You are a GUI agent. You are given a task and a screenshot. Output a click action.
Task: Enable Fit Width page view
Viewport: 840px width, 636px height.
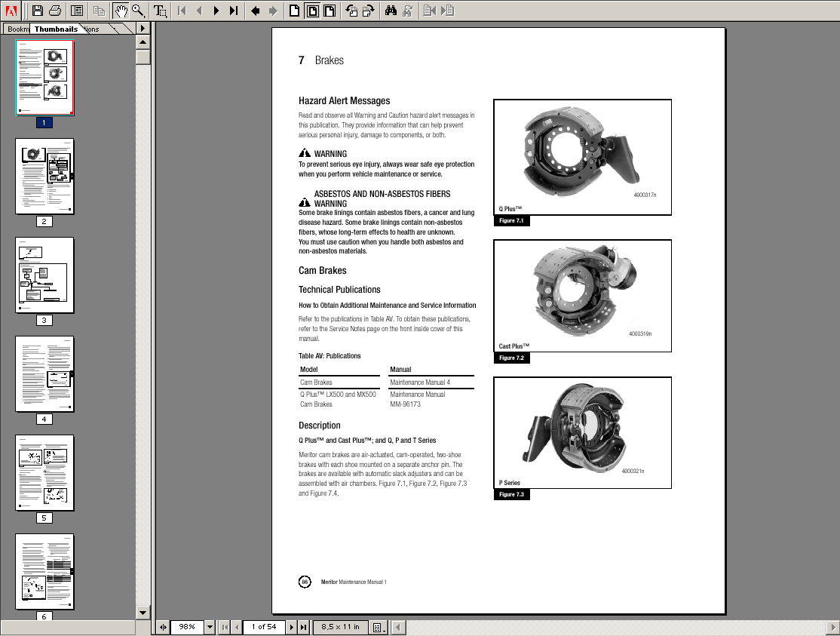pyautogui.click(x=330, y=10)
